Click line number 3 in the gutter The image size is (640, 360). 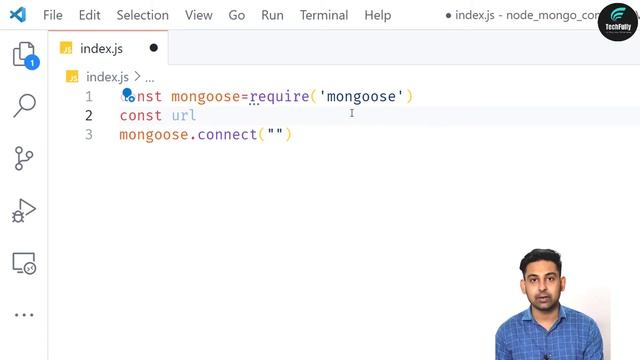point(89,134)
